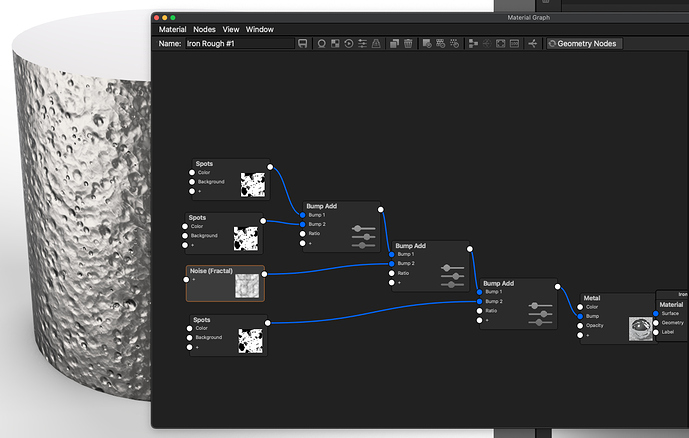
Task: Click the Bump socket on Metal node
Action: (580, 316)
